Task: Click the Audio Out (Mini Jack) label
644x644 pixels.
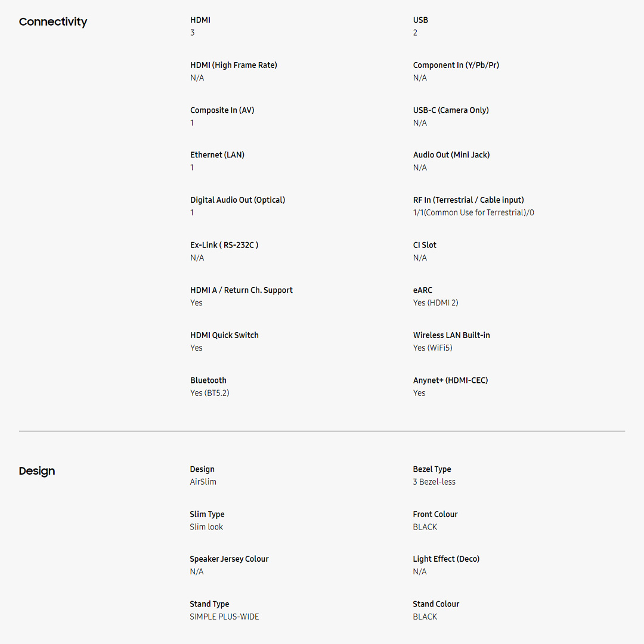Action: tap(451, 155)
